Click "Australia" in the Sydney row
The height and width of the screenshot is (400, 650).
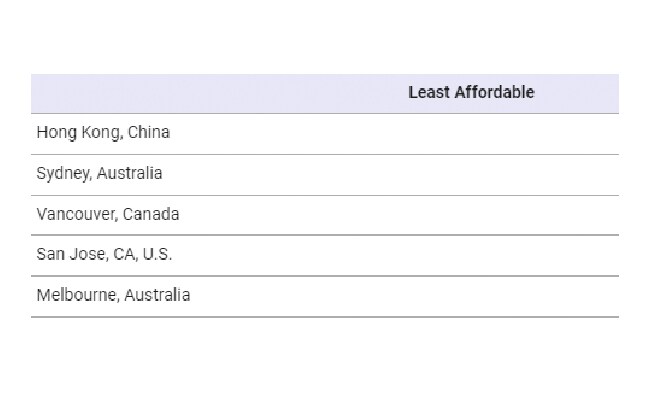[129, 173]
